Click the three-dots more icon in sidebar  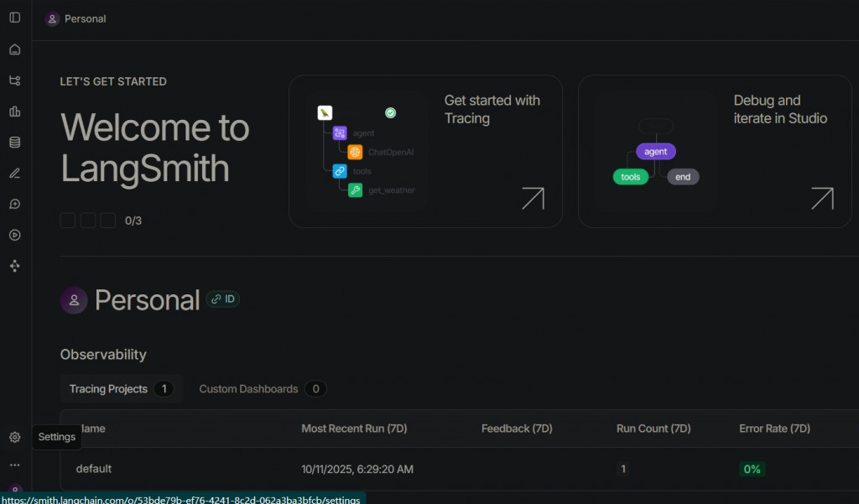pos(15,465)
